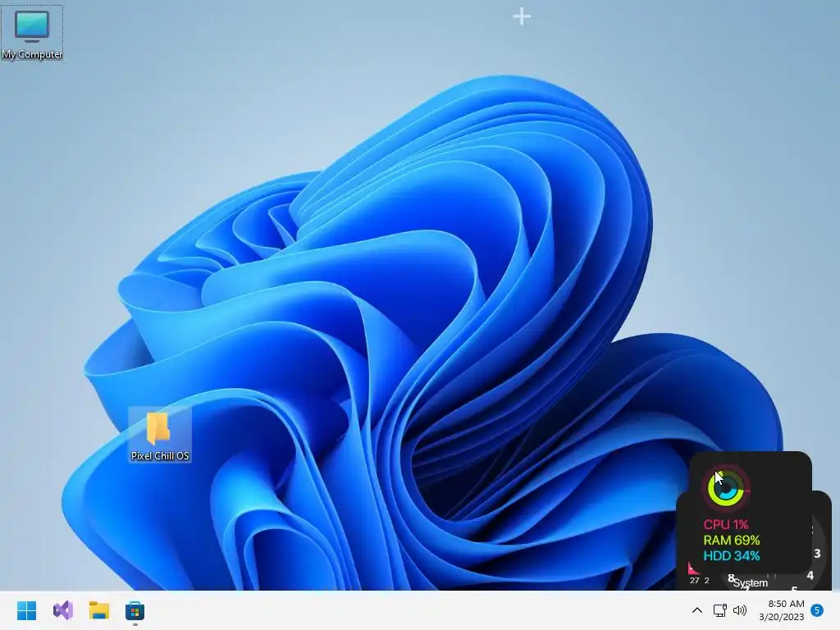Screen dimensions: 840x630
Task: Launch Visual Studio from taskbar
Action: pos(62,610)
